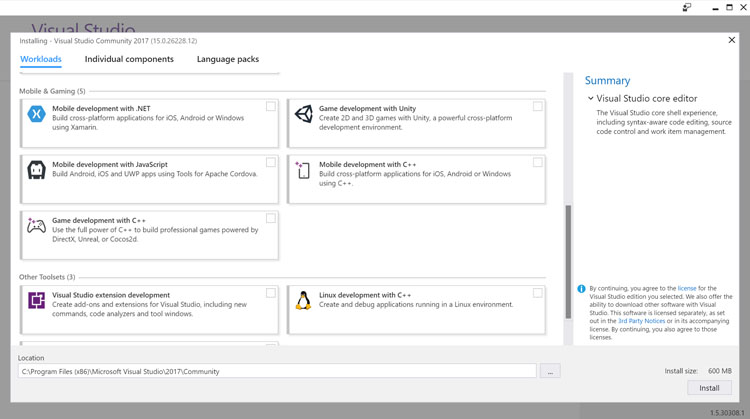Click the Game development with Unity title

point(367,109)
